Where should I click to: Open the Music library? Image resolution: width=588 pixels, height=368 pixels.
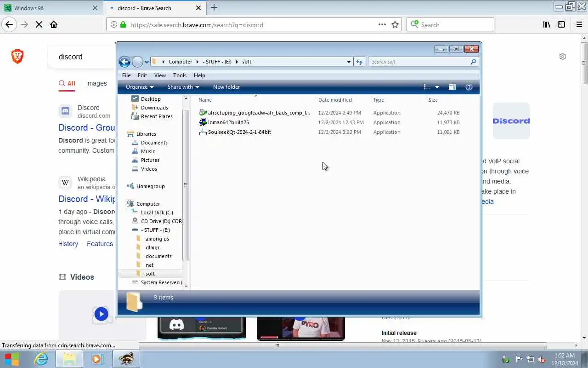[148, 151]
